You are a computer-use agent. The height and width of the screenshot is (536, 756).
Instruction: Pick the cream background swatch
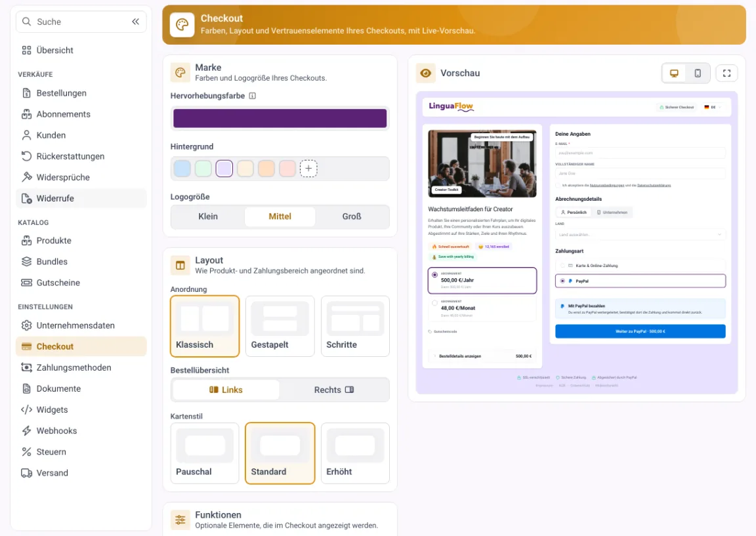[x=245, y=169]
